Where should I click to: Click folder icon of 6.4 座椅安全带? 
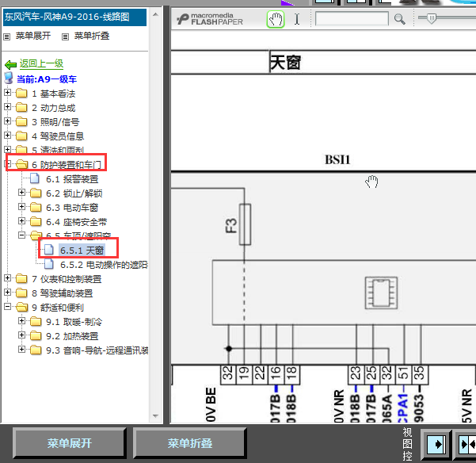click(36, 221)
